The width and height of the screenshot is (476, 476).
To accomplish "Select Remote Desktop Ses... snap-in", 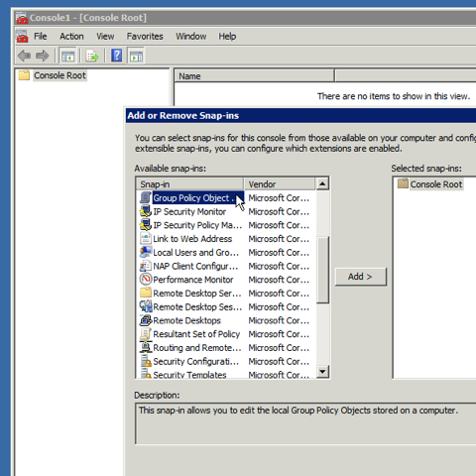I will pyautogui.click(x=197, y=306).
